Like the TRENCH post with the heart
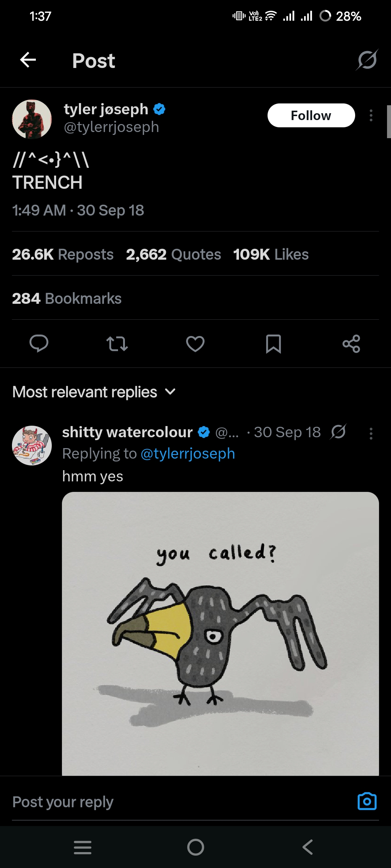 [x=195, y=343]
